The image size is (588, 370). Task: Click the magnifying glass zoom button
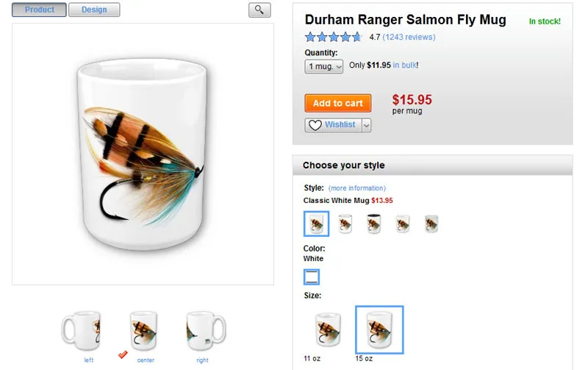coord(259,10)
